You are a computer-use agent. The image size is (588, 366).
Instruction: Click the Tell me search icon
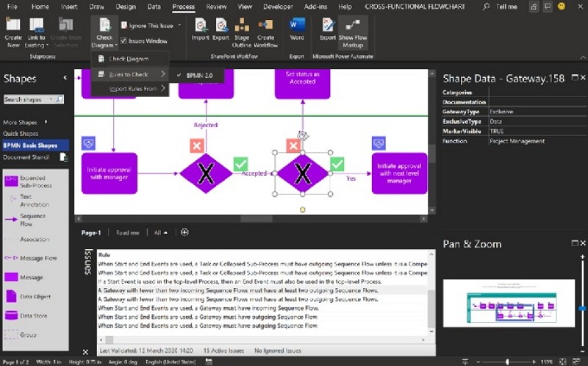[x=486, y=7]
